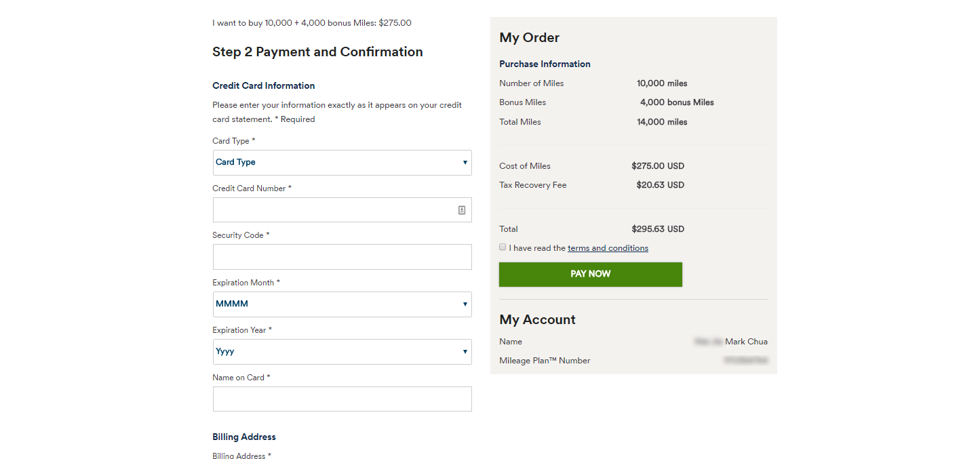
Task: Click the "Security Code *" field label
Action: (x=241, y=235)
